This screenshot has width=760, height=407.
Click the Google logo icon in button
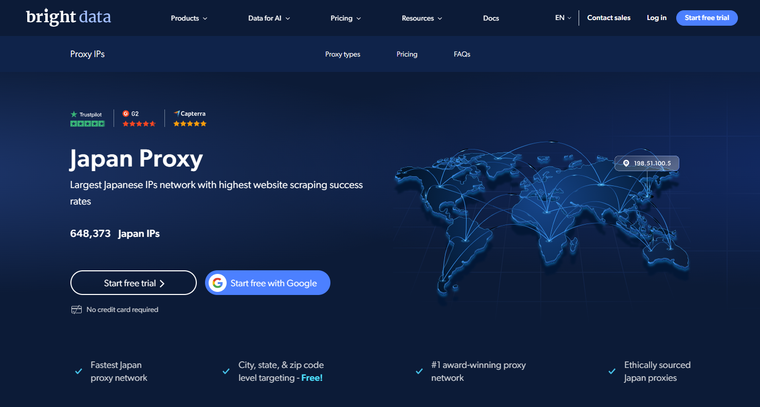218,283
